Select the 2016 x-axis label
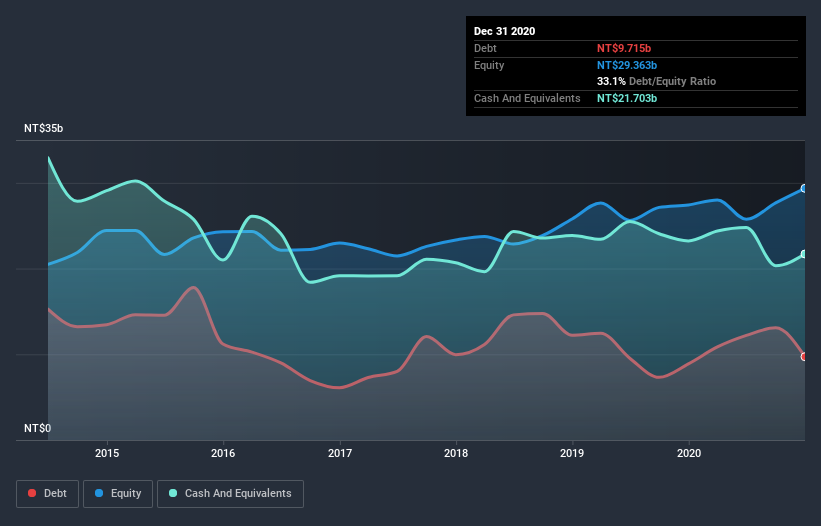The width and height of the screenshot is (821, 526). pyautogui.click(x=223, y=453)
